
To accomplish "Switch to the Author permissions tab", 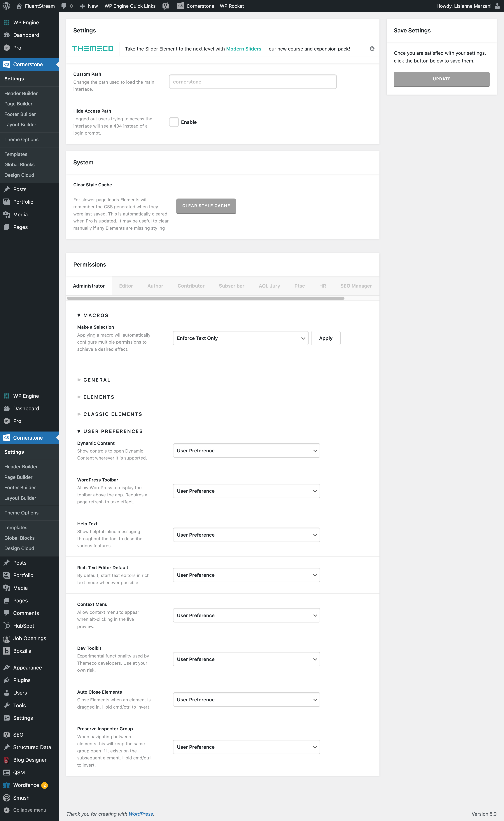I will click(x=155, y=286).
